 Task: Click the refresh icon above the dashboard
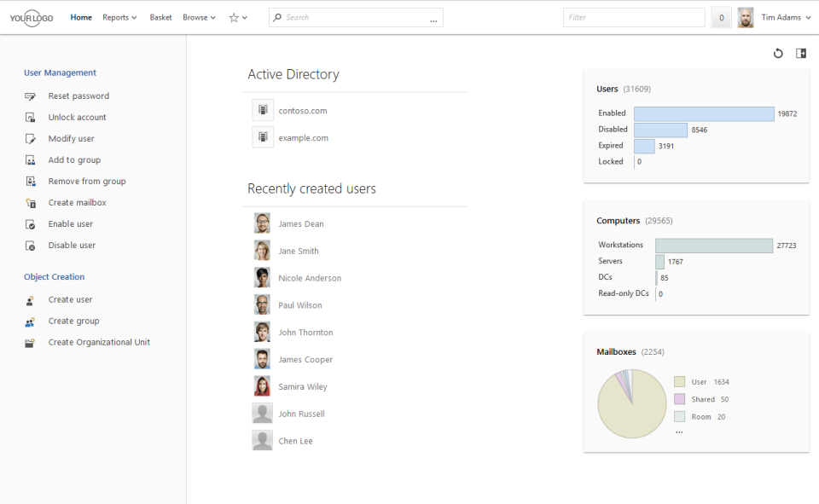tap(777, 53)
